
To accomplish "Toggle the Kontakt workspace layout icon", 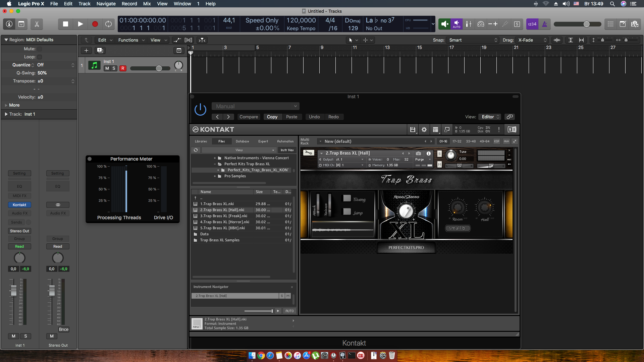I will 435,130.
